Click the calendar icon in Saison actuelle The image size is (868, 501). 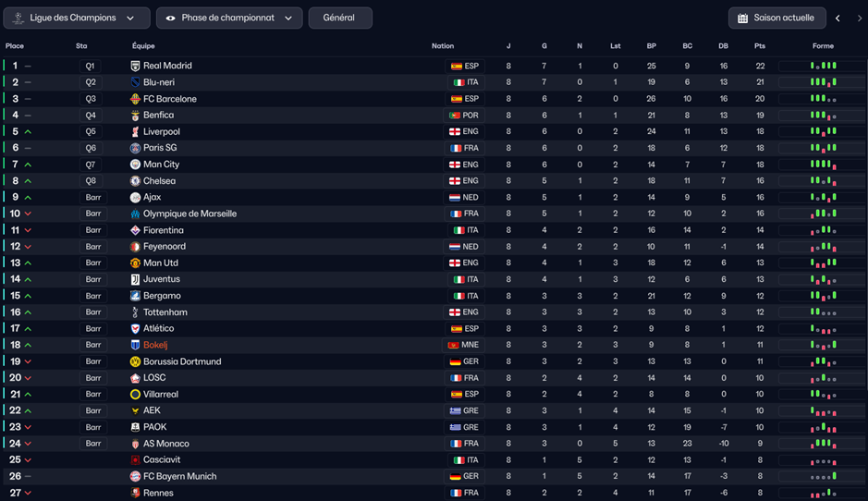[742, 18]
